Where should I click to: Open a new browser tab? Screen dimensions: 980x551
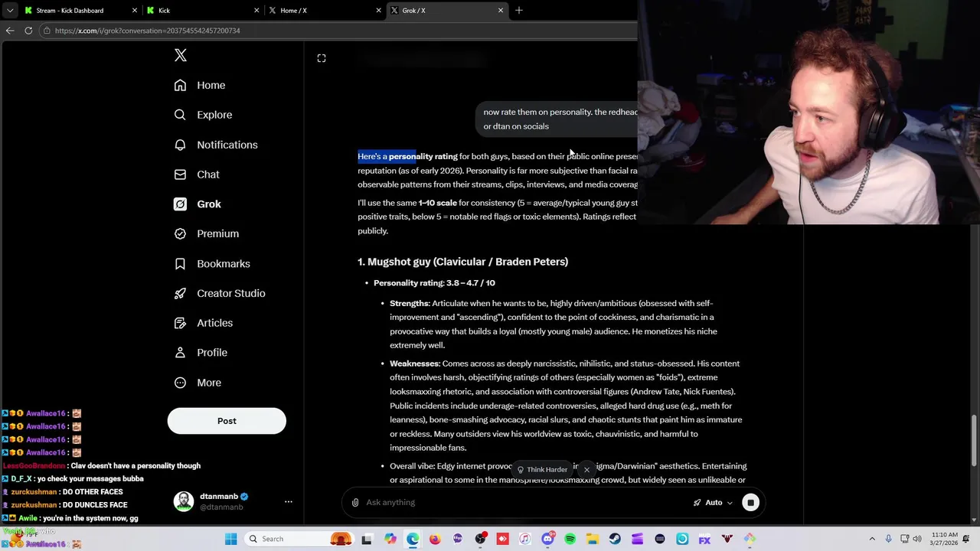click(x=519, y=11)
